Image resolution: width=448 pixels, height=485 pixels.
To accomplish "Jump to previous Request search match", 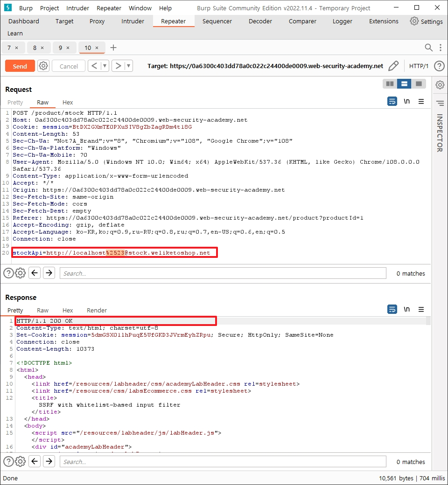I will [x=35, y=273].
